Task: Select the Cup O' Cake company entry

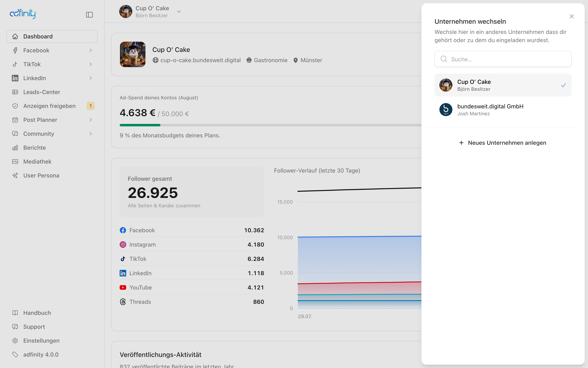Action: [503, 85]
